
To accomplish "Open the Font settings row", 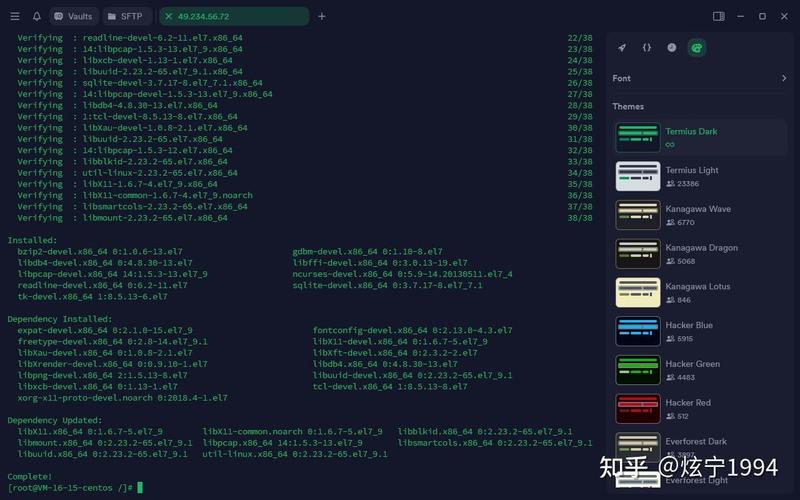I will pyautogui.click(x=699, y=78).
